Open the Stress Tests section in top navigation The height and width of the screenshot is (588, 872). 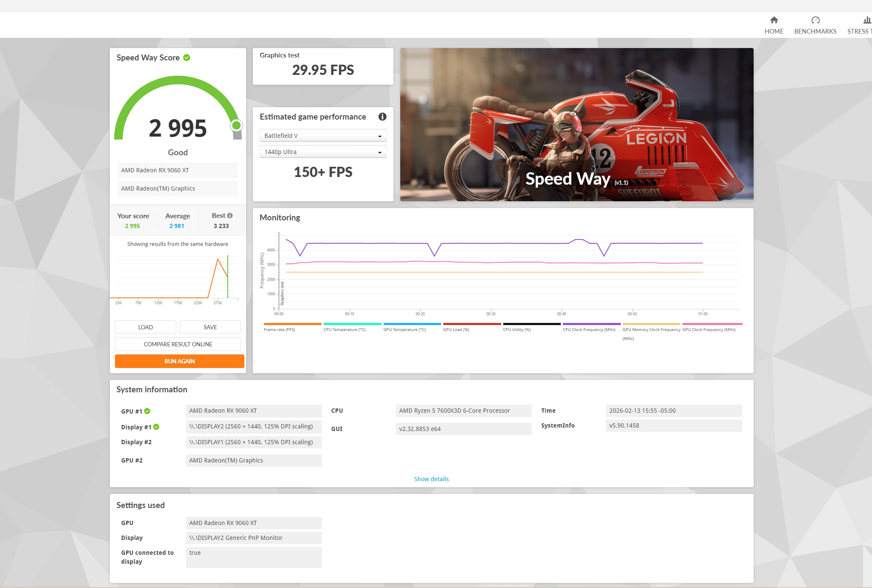(x=860, y=26)
